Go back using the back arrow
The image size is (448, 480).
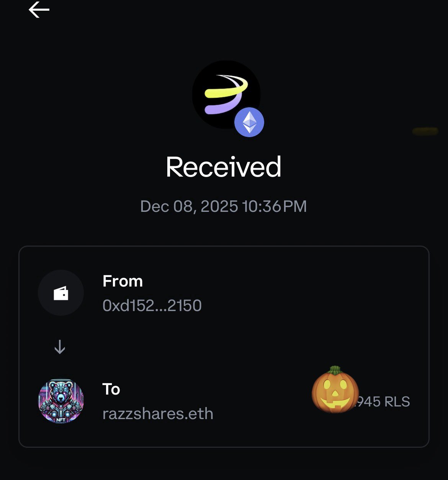pyautogui.click(x=39, y=10)
